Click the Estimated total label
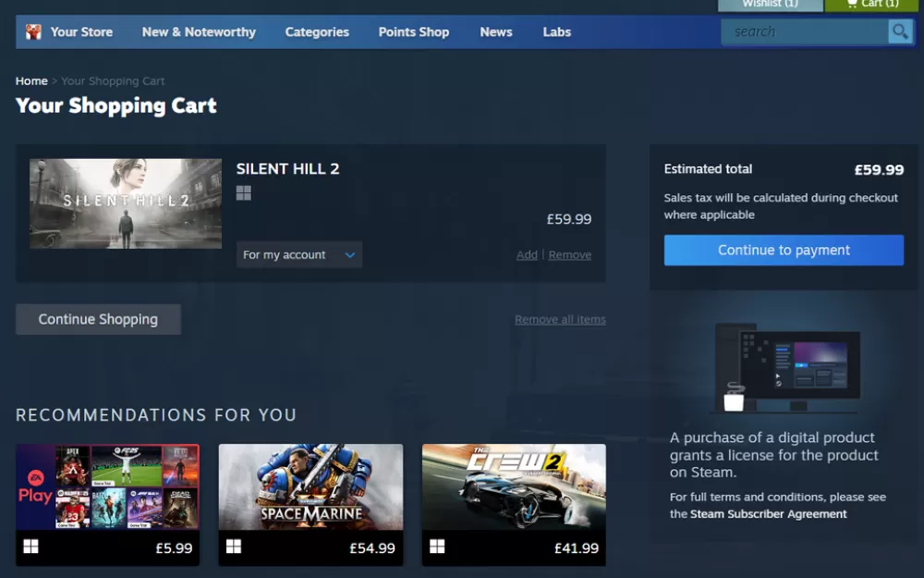Screen dimensions: 924x578 coord(708,168)
